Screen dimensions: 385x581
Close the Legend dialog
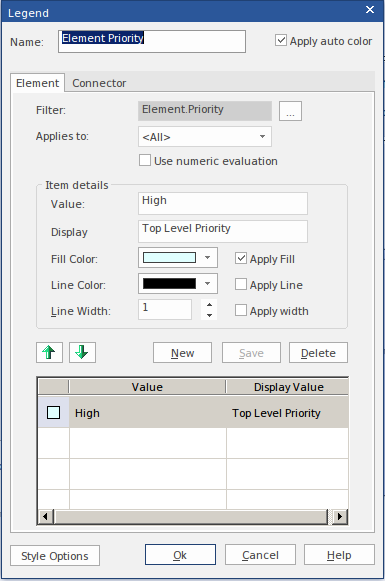pos(370,10)
